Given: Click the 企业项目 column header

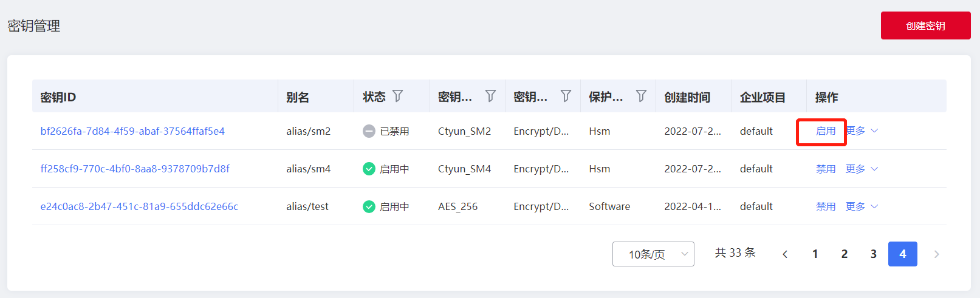Looking at the screenshot, I should click(762, 97).
